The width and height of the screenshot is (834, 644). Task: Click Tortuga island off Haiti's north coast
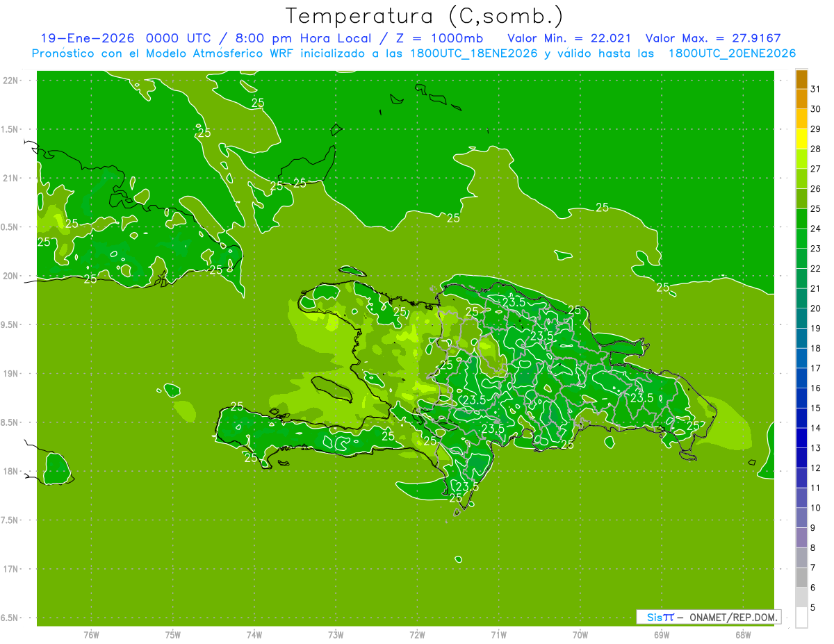pyautogui.click(x=352, y=270)
